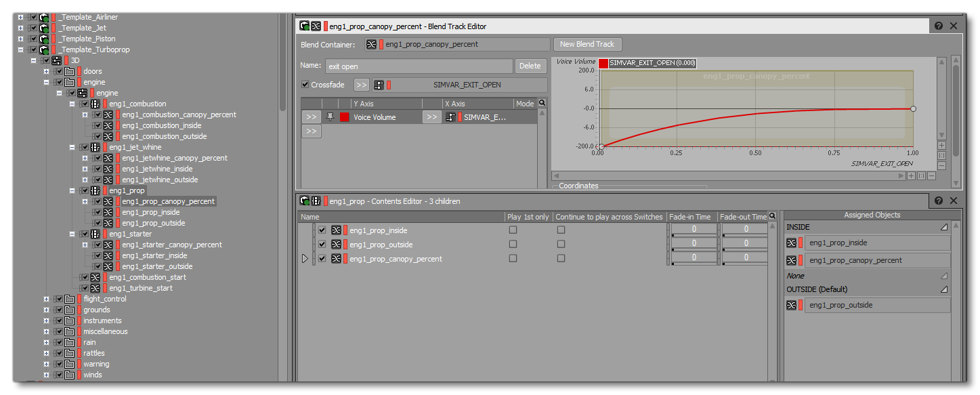Click the red Voice Volume color swatch
This screenshot has height=395, width=980.
pos(344,117)
